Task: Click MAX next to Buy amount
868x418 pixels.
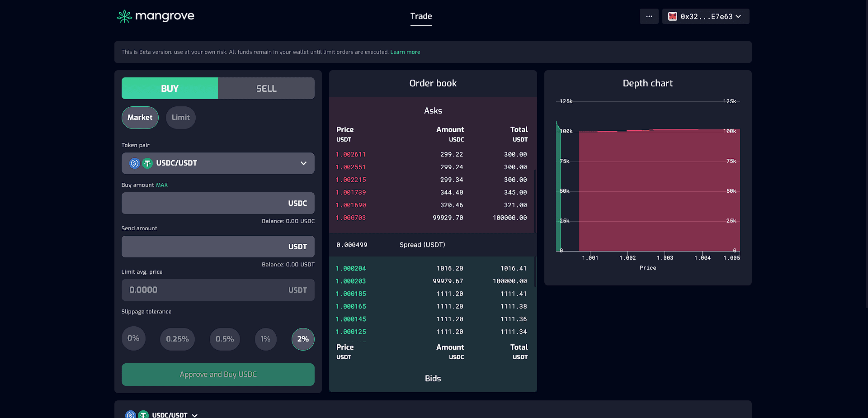Action: 162,185
